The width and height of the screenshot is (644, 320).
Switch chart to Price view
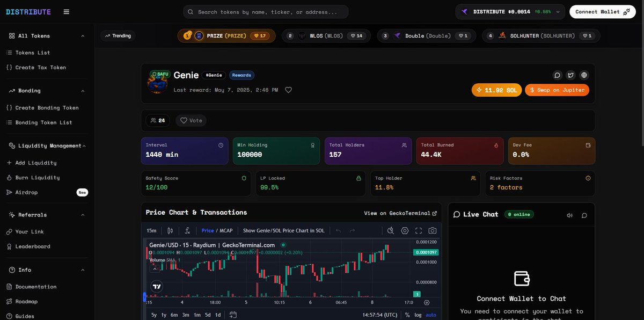[x=208, y=230]
